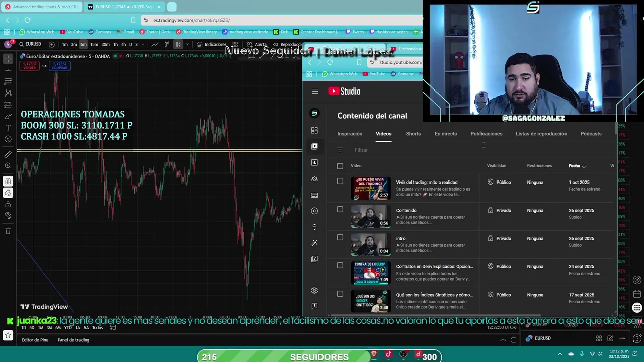
Task: Toggle stay in drawing mode
Action: [x=8, y=193]
